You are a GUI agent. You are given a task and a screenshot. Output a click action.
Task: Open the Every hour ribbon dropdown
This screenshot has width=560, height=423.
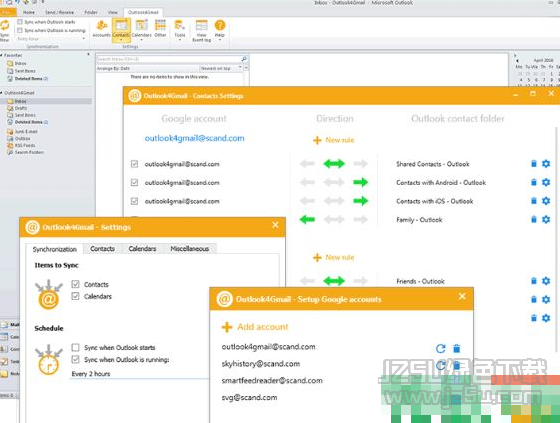(x=51, y=39)
